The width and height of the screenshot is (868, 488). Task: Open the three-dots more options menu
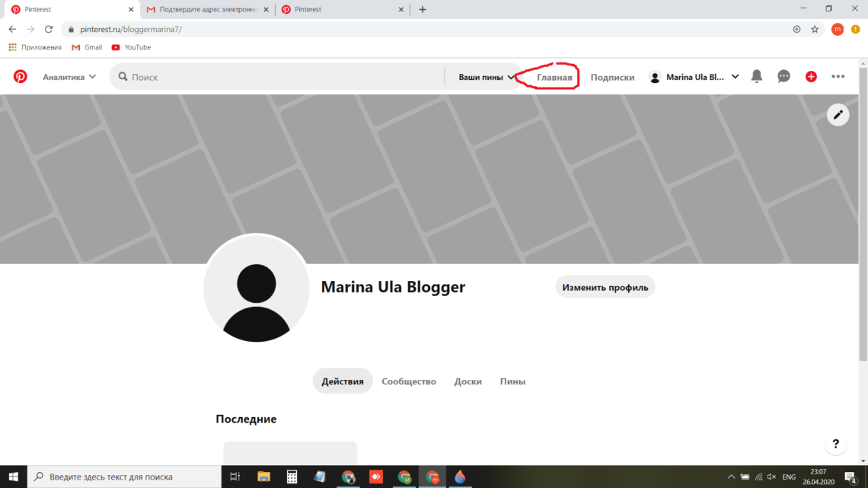pyautogui.click(x=838, y=77)
